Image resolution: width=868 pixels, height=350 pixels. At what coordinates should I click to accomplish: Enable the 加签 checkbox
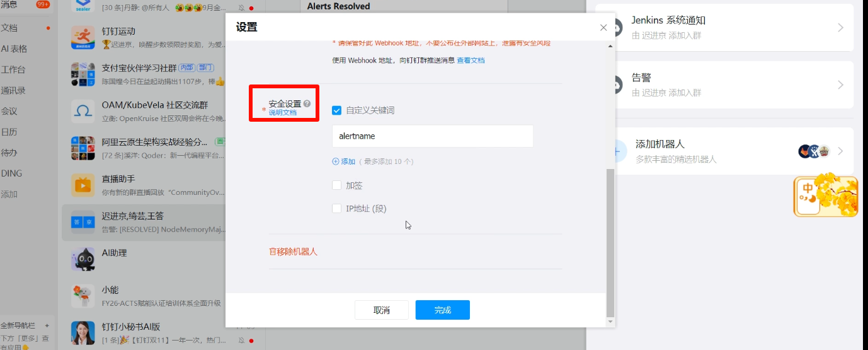336,185
